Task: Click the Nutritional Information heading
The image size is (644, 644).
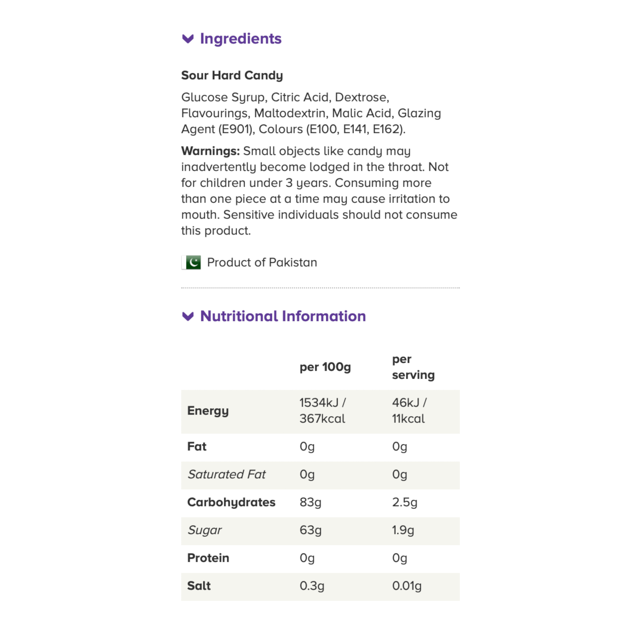Action: pos(283,316)
